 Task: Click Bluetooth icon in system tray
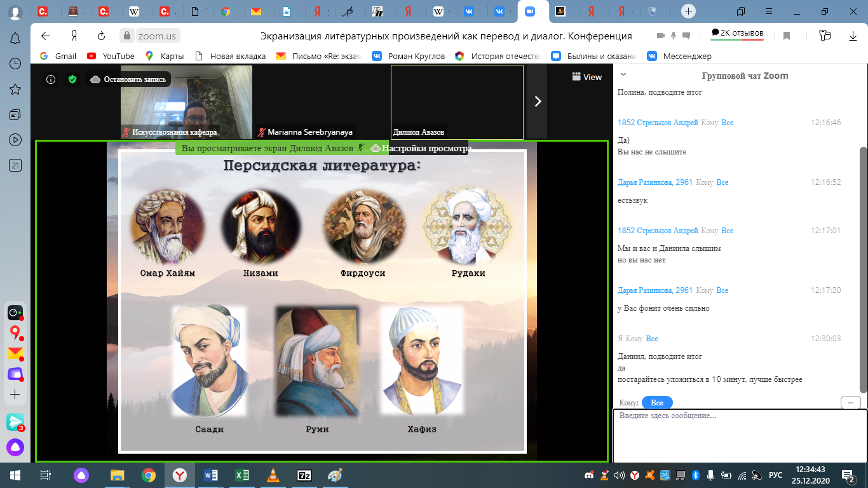click(x=695, y=475)
